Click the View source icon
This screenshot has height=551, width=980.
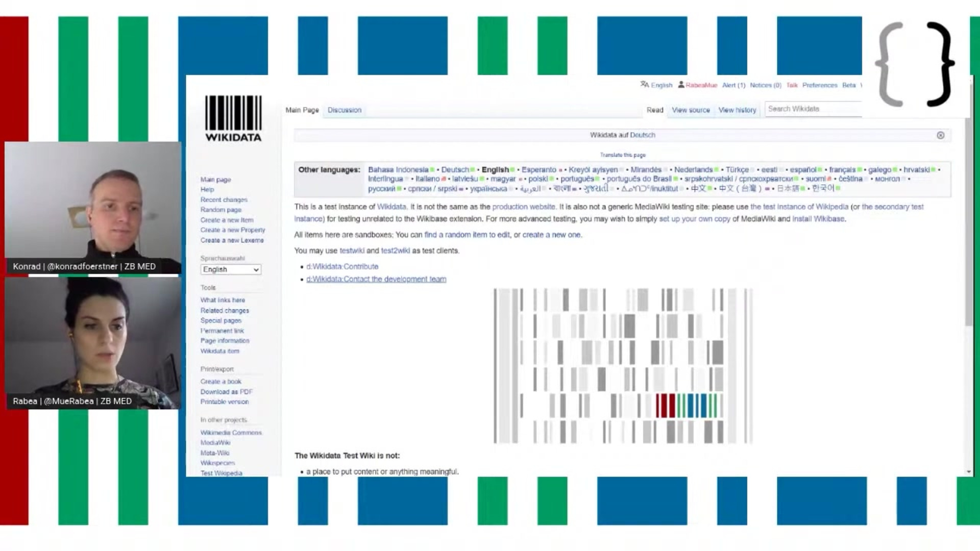[x=690, y=110]
